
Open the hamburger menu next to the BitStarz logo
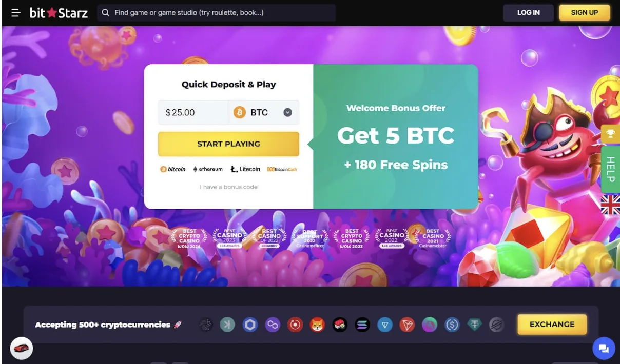[x=16, y=13]
